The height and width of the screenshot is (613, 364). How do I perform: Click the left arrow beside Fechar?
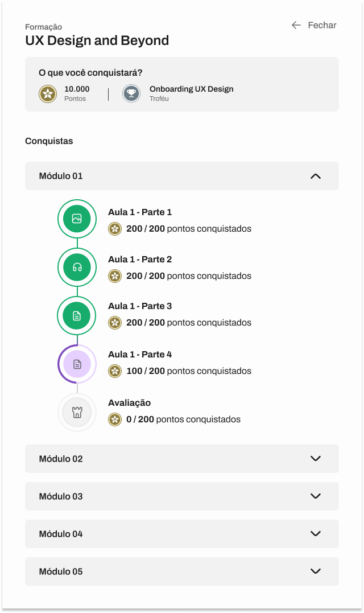pos(296,25)
